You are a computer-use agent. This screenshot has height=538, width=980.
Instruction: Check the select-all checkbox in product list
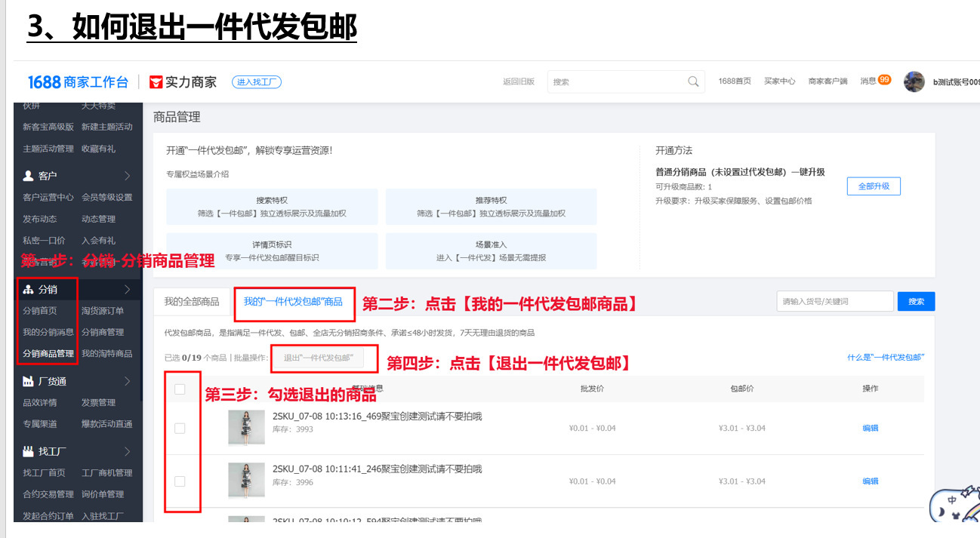(181, 389)
